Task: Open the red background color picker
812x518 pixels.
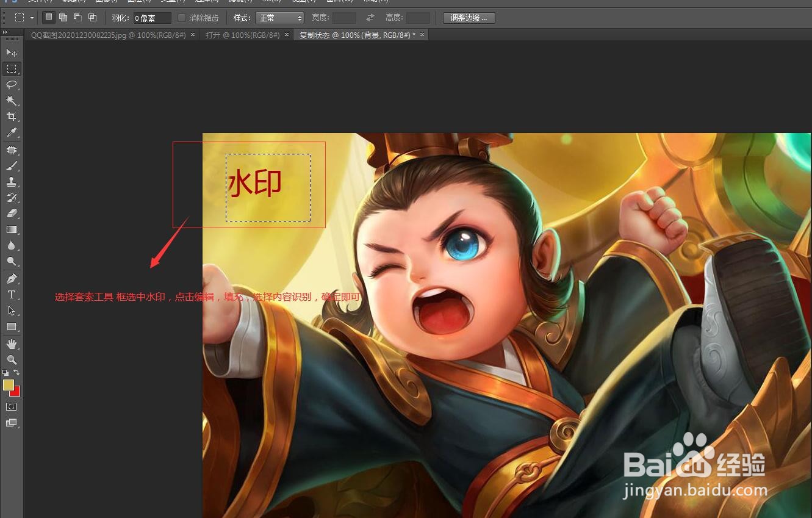Action: click(x=17, y=393)
